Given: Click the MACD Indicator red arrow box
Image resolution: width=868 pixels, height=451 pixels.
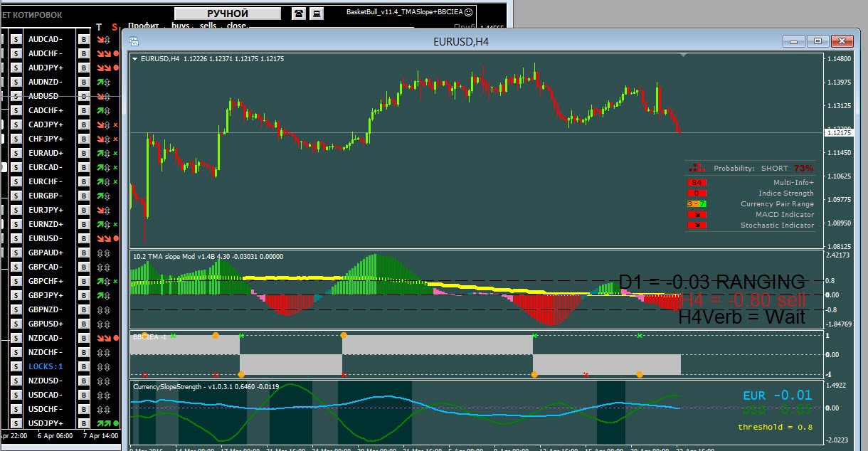Looking at the screenshot, I should pyautogui.click(x=697, y=215).
